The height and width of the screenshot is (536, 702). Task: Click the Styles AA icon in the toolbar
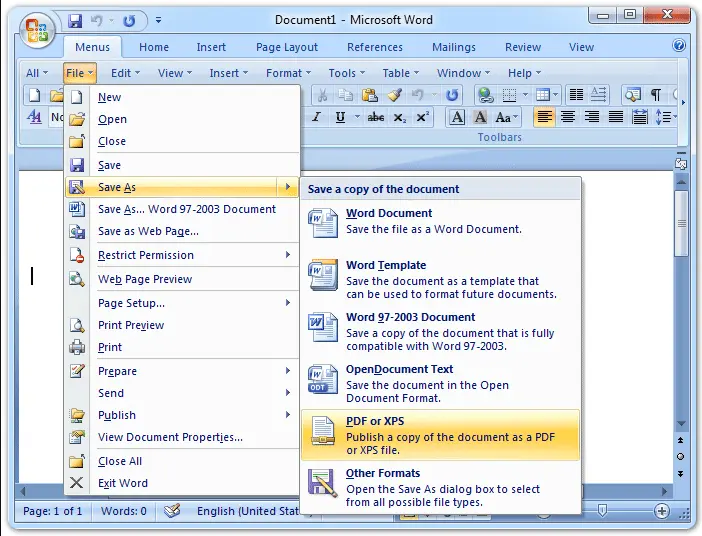pos(34,117)
